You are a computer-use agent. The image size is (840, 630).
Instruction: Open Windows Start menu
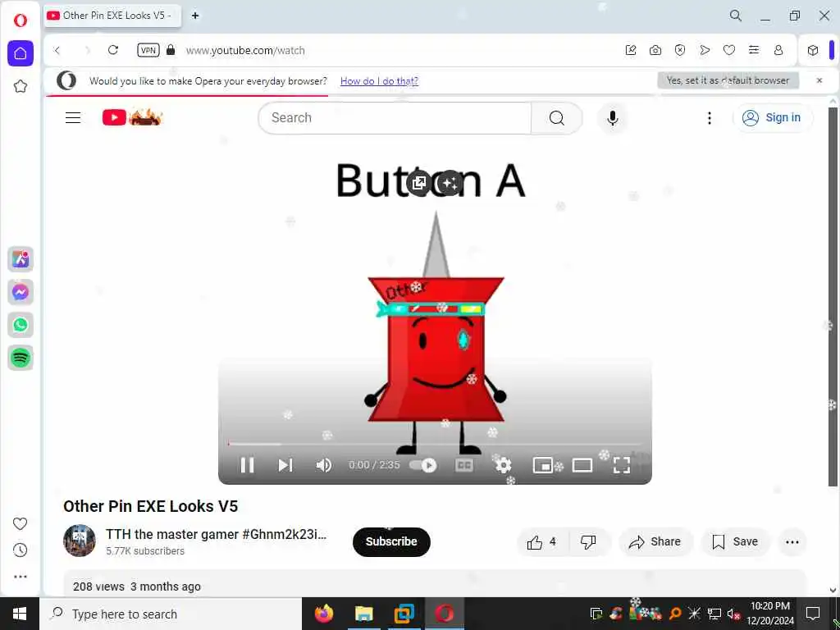click(x=20, y=614)
